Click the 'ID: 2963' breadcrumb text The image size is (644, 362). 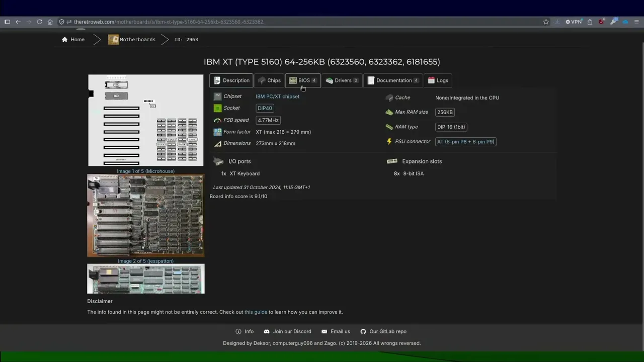tap(186, 39)
